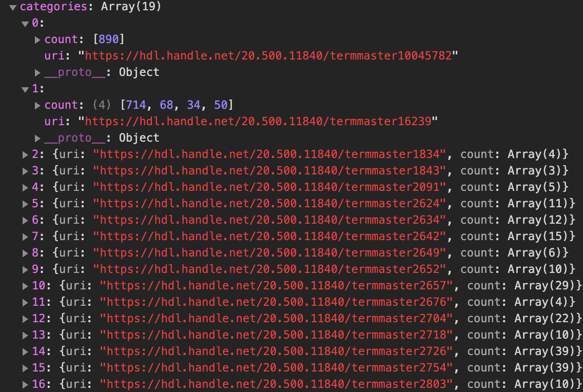Expand __proto__ Object under item 0

pos(37,72)
